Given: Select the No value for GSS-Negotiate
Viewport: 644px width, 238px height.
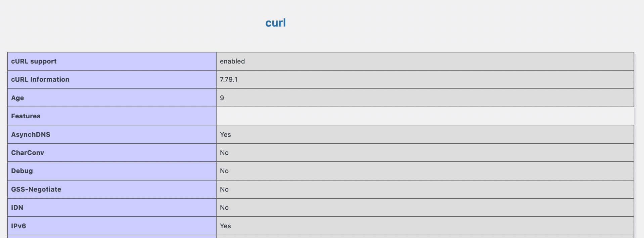Looking at the screenshot, I should coord(224,189).
